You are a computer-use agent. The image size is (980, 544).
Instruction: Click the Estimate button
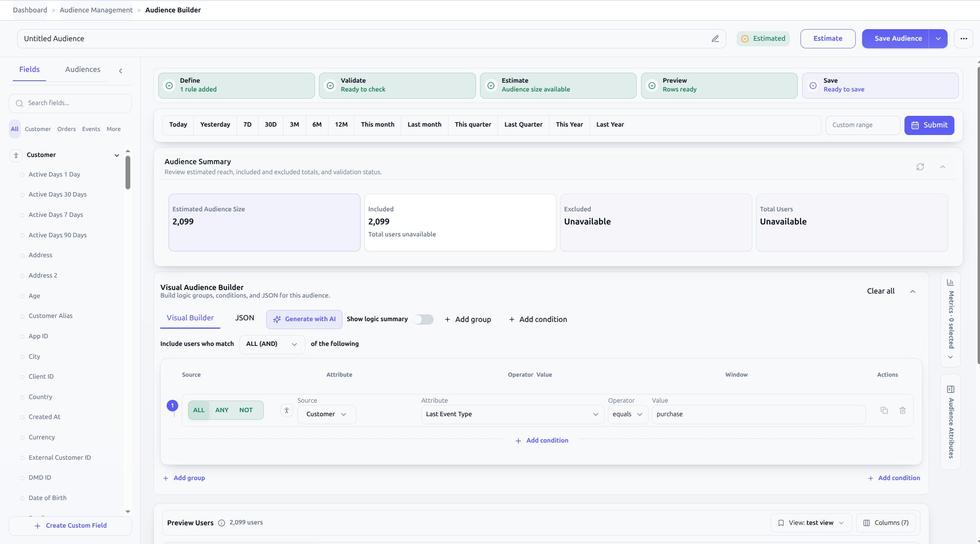tap(828, 39)
